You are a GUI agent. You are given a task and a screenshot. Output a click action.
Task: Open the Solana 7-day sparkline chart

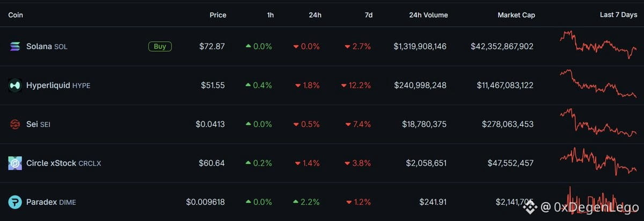tap(598, 45)
